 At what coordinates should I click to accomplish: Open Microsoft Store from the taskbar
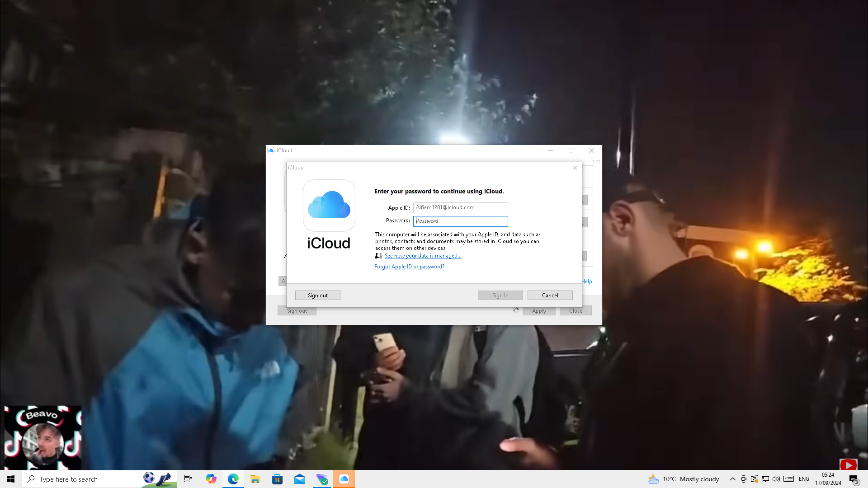coord(277,479)
